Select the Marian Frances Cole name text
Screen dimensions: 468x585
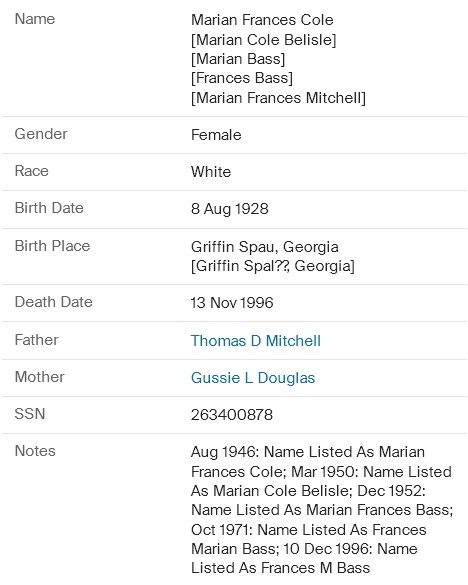tap(262, 20)
